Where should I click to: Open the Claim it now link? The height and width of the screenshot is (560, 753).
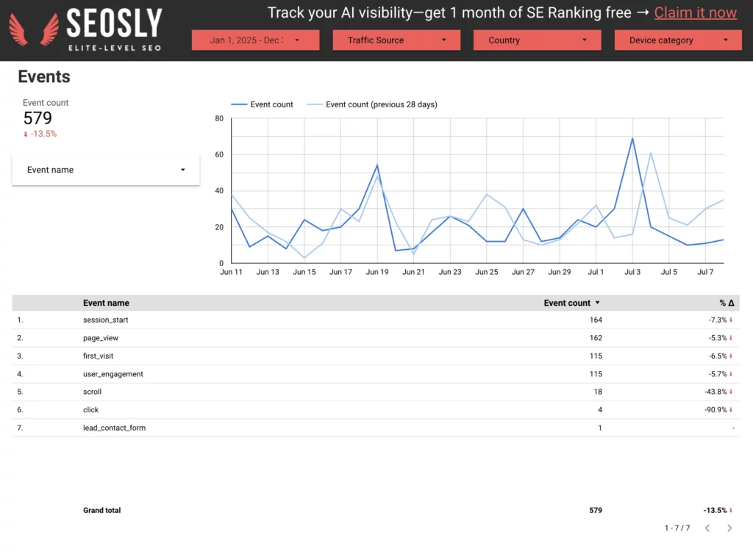coord(695,13)
